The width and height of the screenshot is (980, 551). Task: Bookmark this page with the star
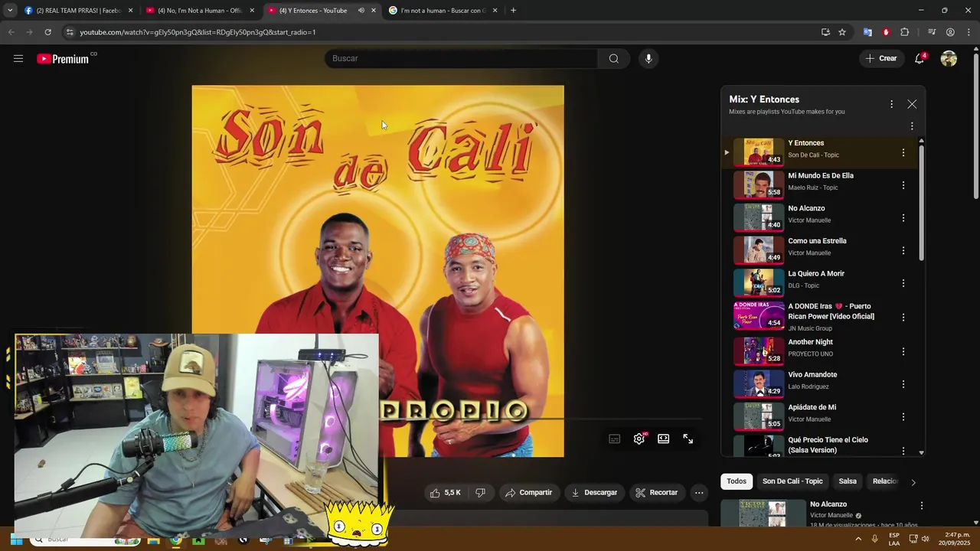click(x=842, y=32)
